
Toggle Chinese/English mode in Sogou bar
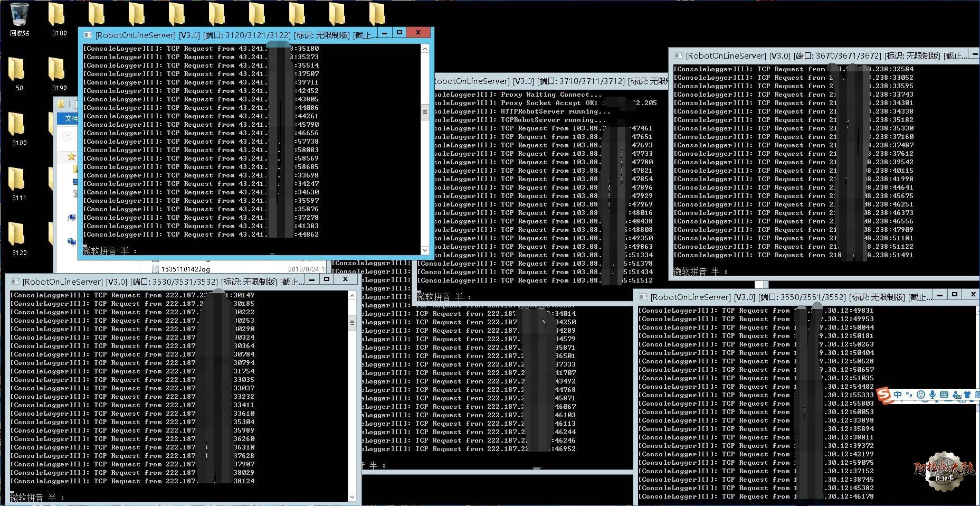pyautogui.click(x=898, y=395)
